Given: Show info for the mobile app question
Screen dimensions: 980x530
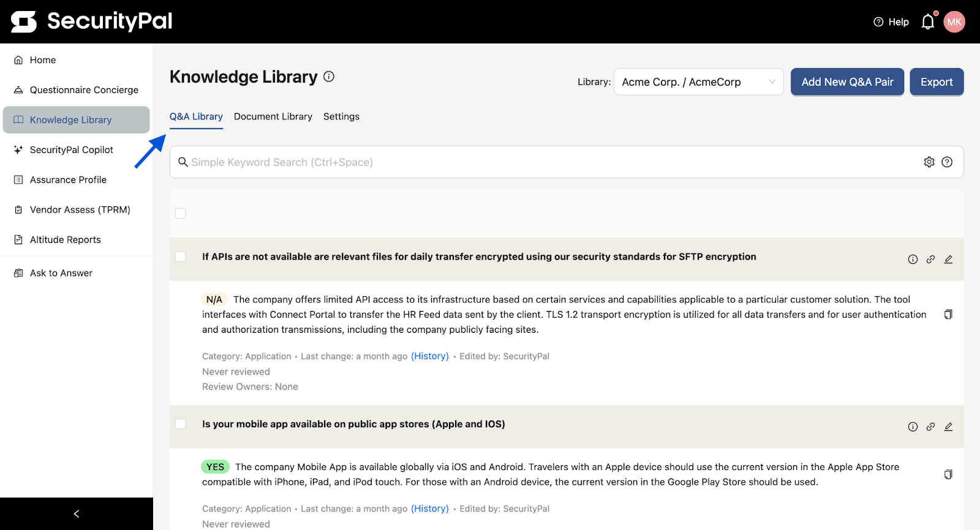Looking at the screenshot, I should pos(913,427).
